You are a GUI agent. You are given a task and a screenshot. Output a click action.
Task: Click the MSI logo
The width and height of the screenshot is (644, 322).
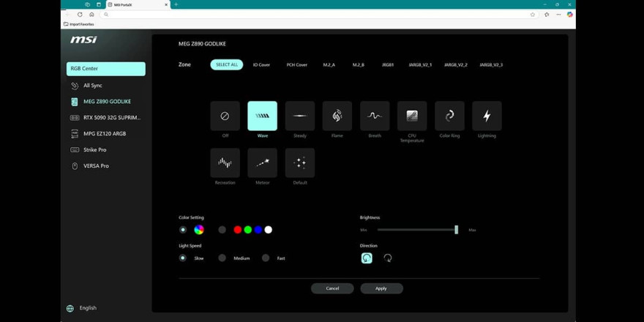pos(83,40)
